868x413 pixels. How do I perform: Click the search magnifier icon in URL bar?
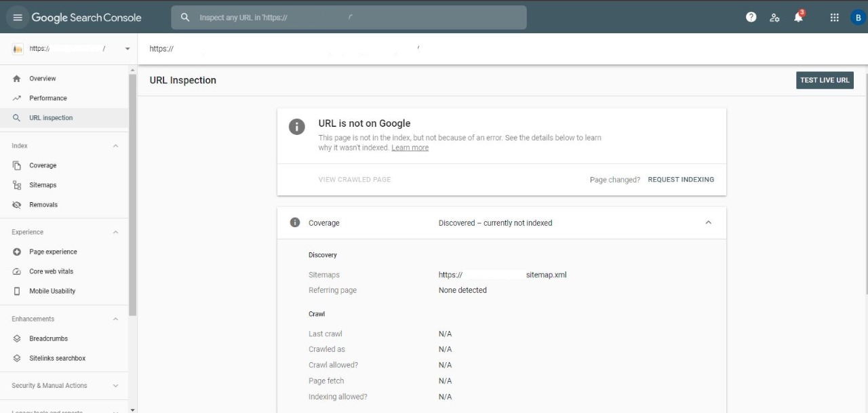[x=185, y=18]
